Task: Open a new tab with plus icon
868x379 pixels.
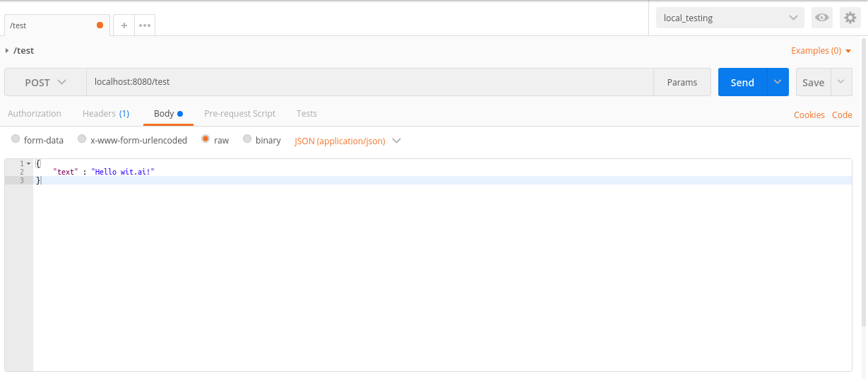Action: (x=124, y=25)
